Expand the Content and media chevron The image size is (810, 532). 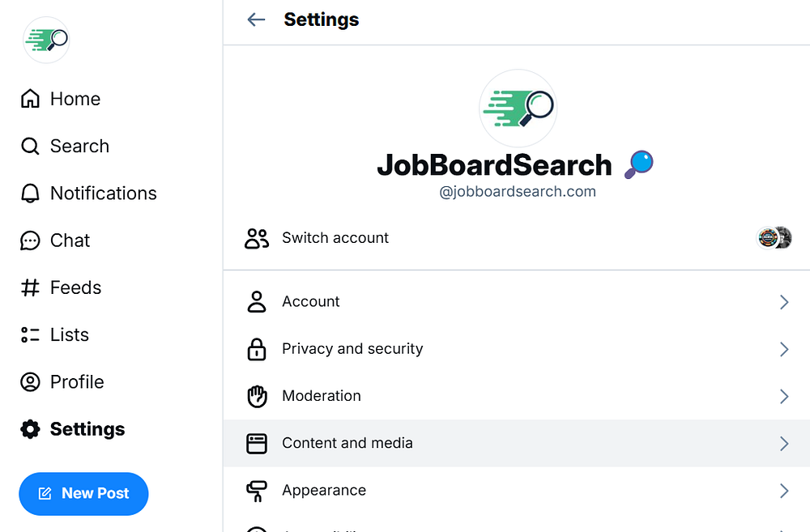tap(783, 443)
